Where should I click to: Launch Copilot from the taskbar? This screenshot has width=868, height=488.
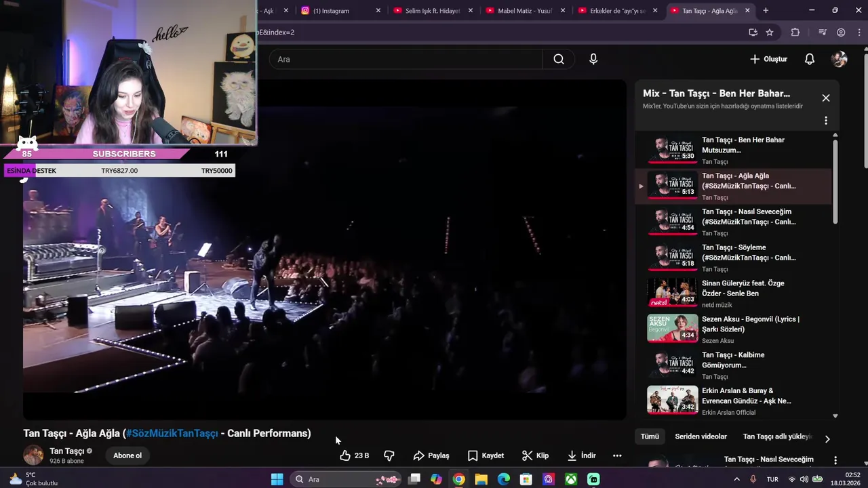436,479
